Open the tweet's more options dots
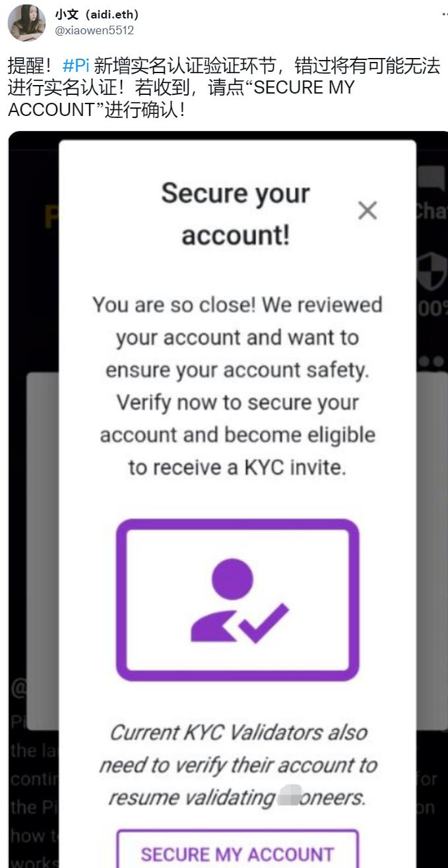Image resolution: width=448 pixels, height=868 pixels. pyautogui.click(x=443, y=13)
